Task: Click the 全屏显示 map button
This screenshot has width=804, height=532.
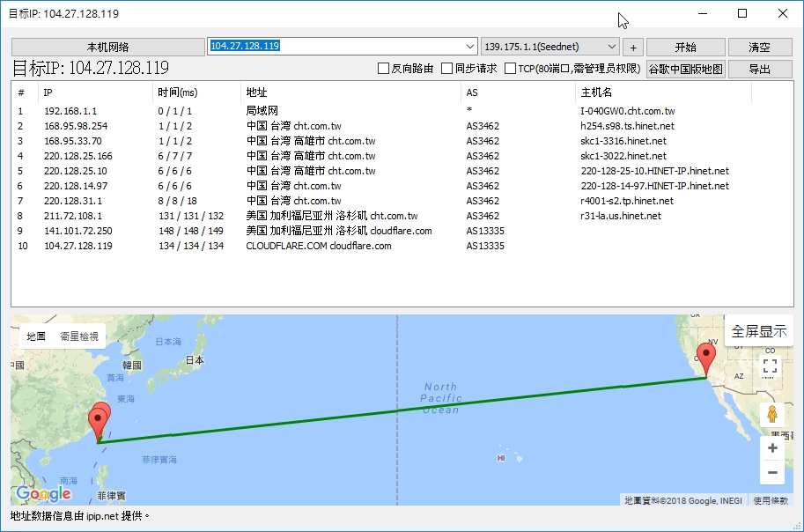Action: 759,331
